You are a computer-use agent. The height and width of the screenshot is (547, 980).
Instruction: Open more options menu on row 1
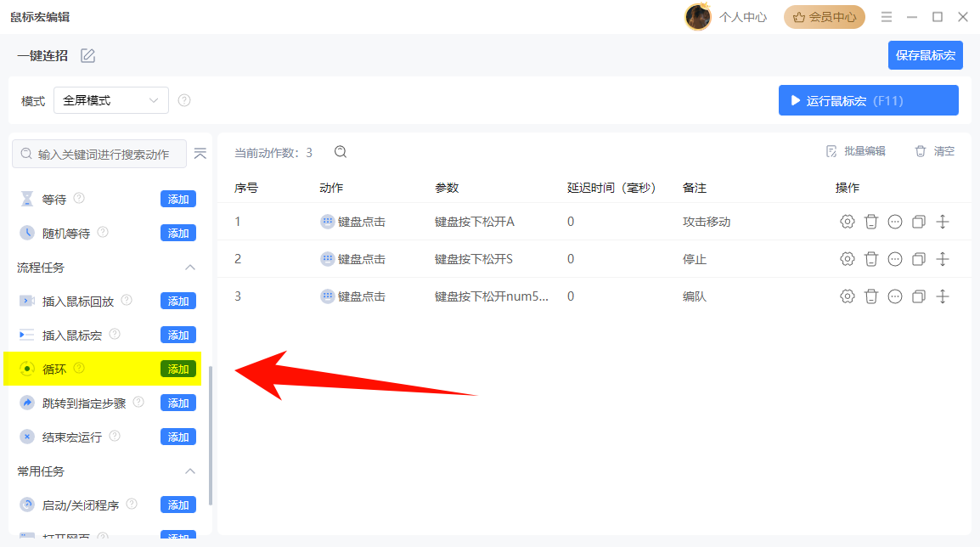pyautogui.click(x=894, y=222)
